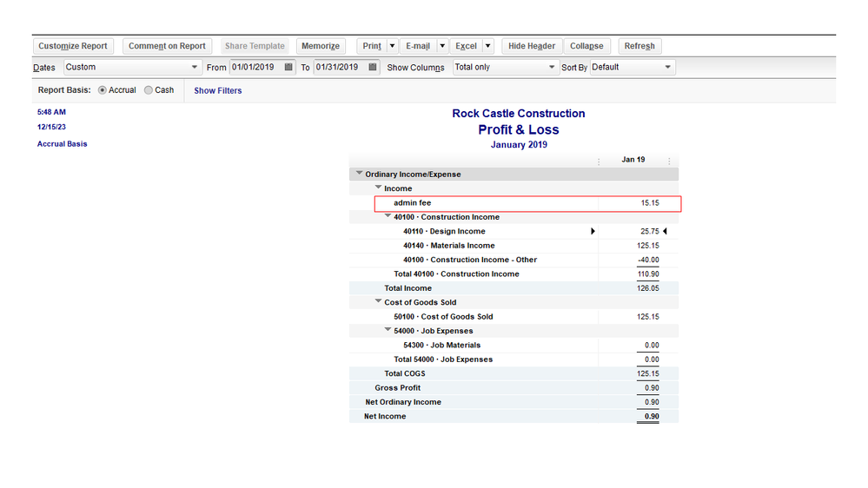The width and height of the screenshot is (868, 488).
Task: Click the arrow left of Design Income amount
Action: (593, 231)
